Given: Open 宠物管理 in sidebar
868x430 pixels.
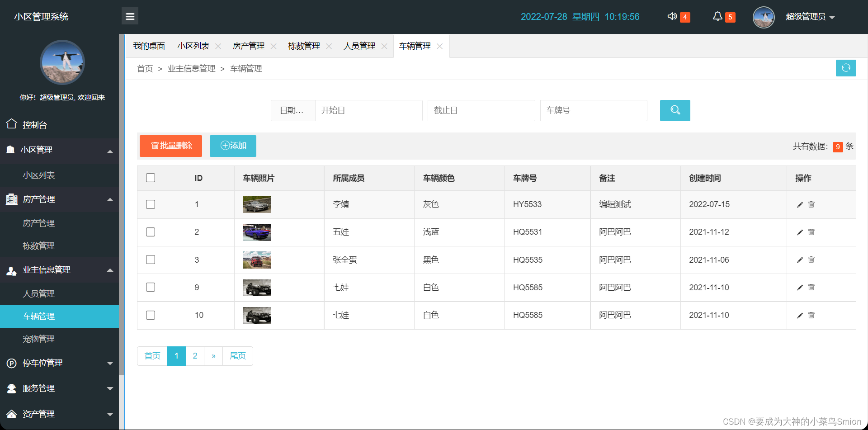Looking at the screenshot, I should (59, 339).
